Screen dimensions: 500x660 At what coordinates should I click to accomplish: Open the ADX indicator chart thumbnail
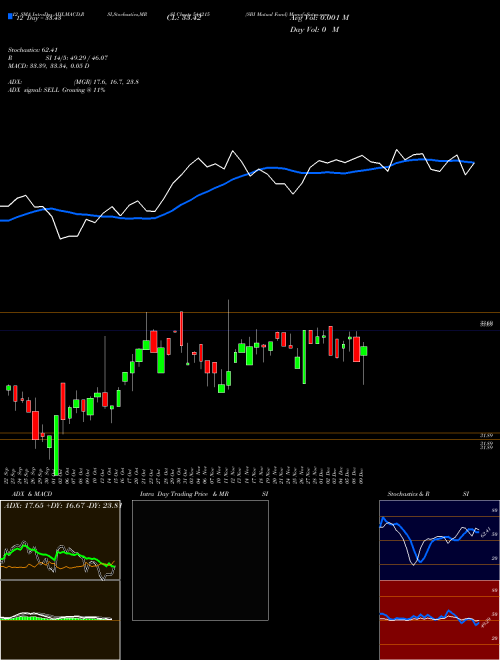coord(60,540)
